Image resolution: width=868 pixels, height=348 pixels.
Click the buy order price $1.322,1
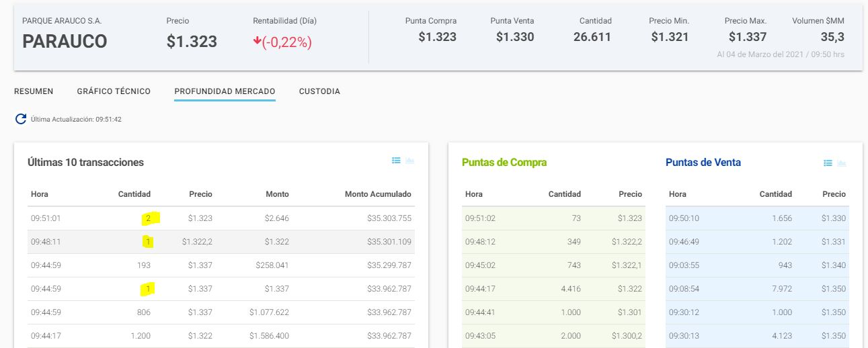627,265
